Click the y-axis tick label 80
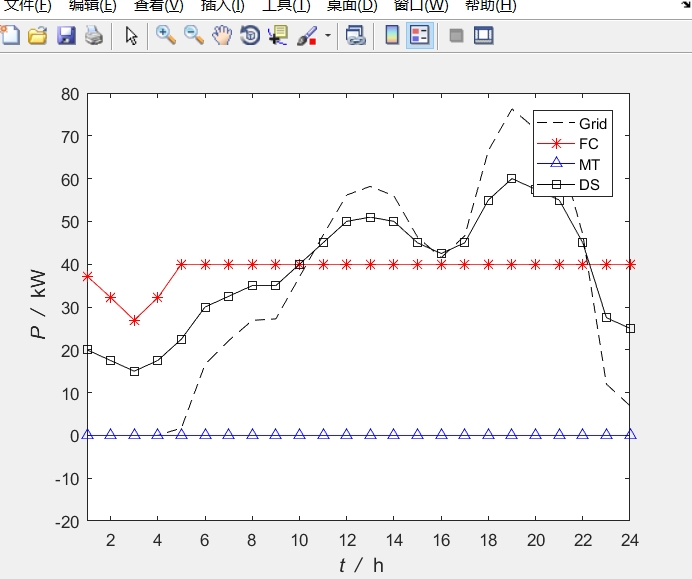 point(71,94)
